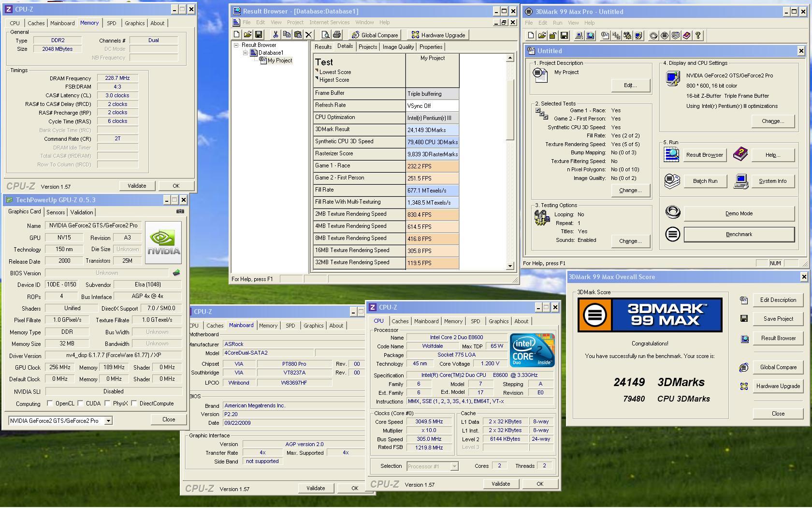Click the Cut scissors icon in Result Browser
812x508 pixels.
click(x=275, y=35)
